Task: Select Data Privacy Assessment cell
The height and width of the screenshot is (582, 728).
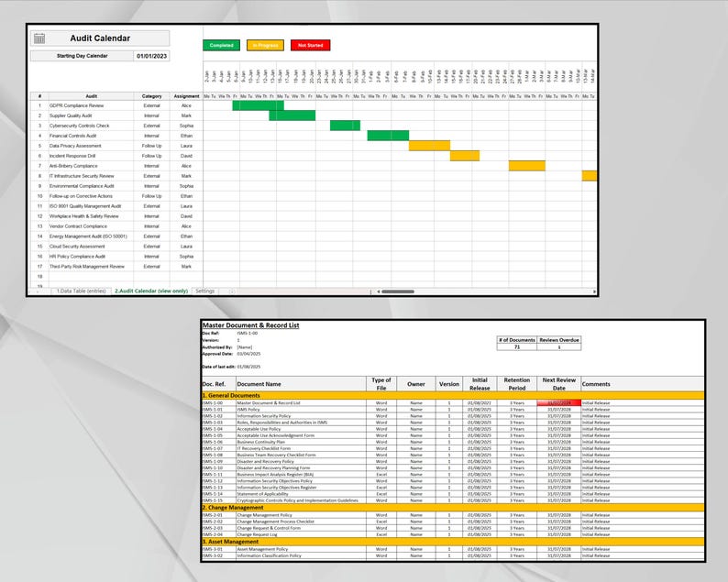Action: point(91,146)
